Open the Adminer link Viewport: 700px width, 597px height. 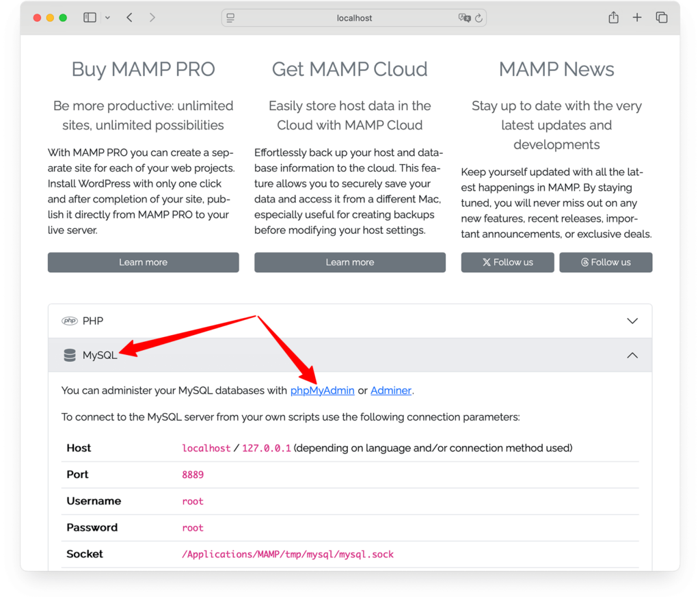tap(391, 390)
